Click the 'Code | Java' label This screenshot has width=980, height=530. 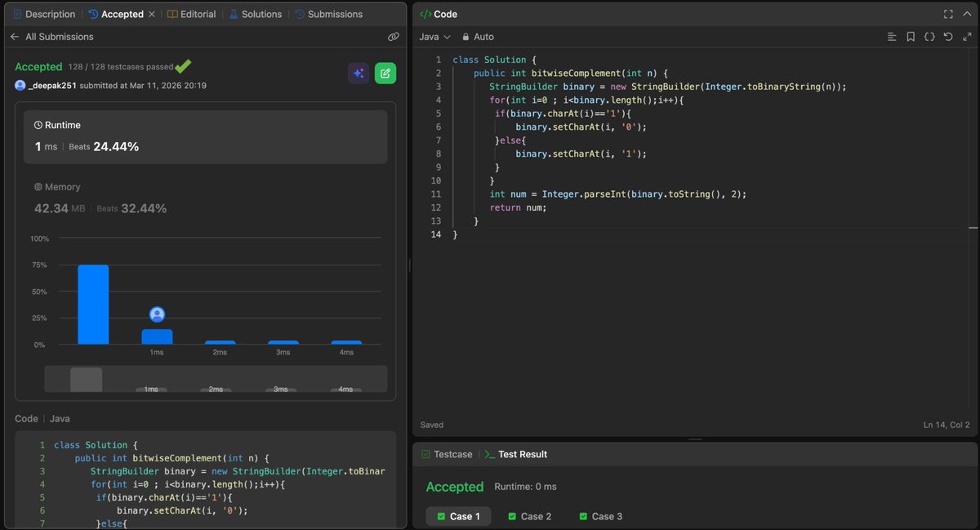point(42,419)
